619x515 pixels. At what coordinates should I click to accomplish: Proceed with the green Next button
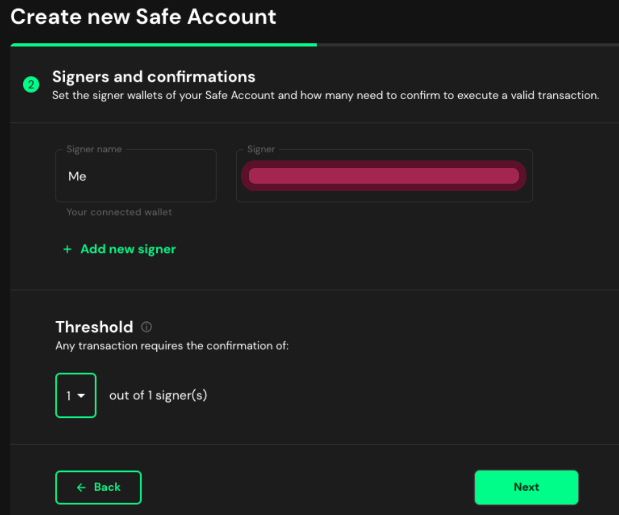tap(526, 487)
